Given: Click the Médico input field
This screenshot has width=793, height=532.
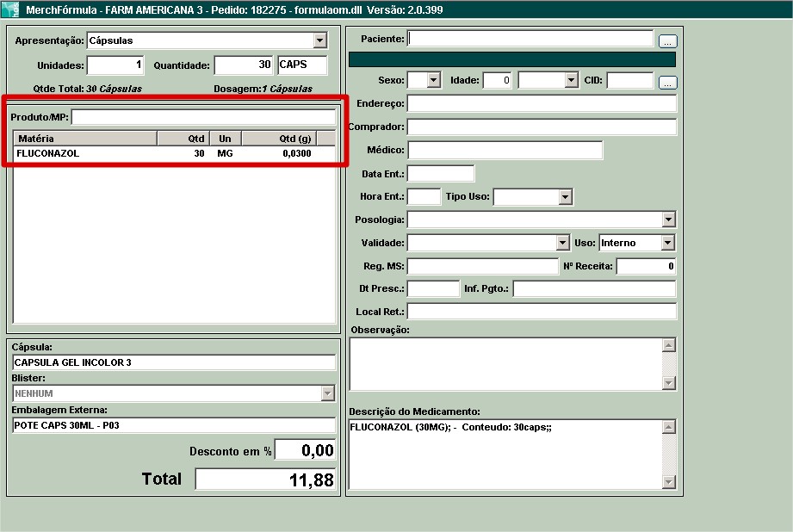Looking at the screenshot, I should [505, 150].
